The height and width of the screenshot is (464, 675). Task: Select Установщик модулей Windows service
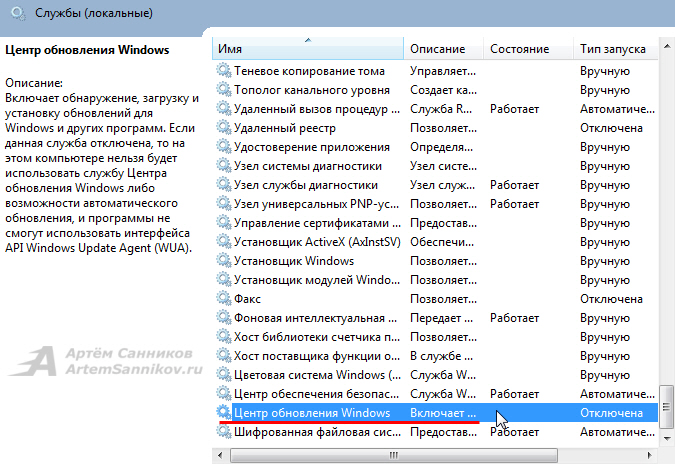317,280
